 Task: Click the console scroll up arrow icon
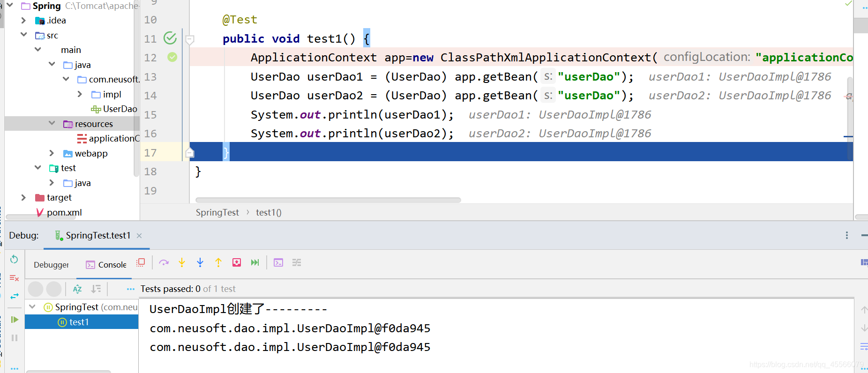click(x=864, y=310)
